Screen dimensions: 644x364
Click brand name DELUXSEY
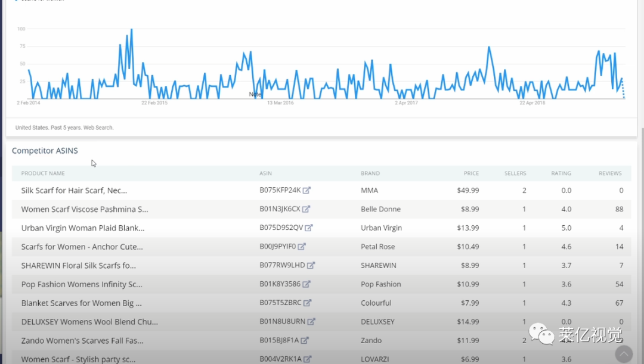(x=378, y=322)
